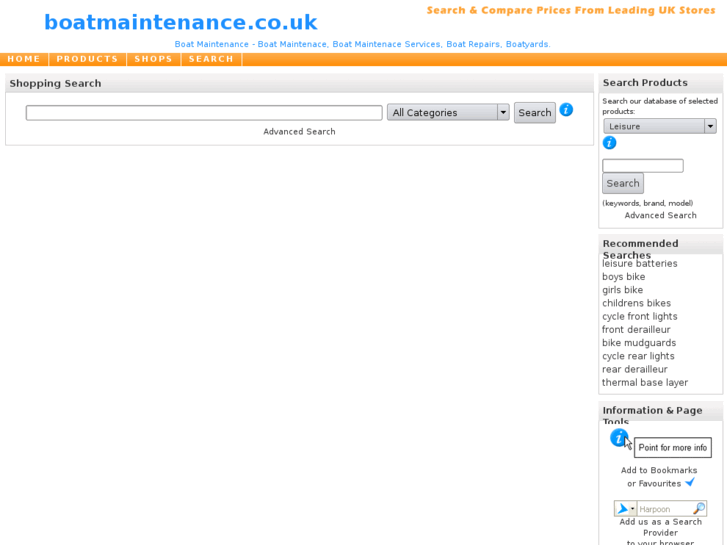The image size is (727, 545).
Task: Open the leisure batteries recommended search
Action: coord(639,263)
